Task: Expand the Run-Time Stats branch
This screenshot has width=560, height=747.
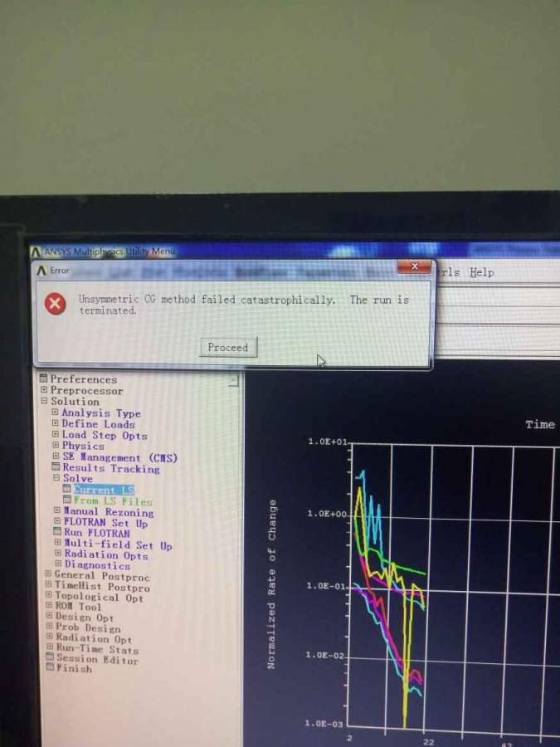Action: click(50, 647)
